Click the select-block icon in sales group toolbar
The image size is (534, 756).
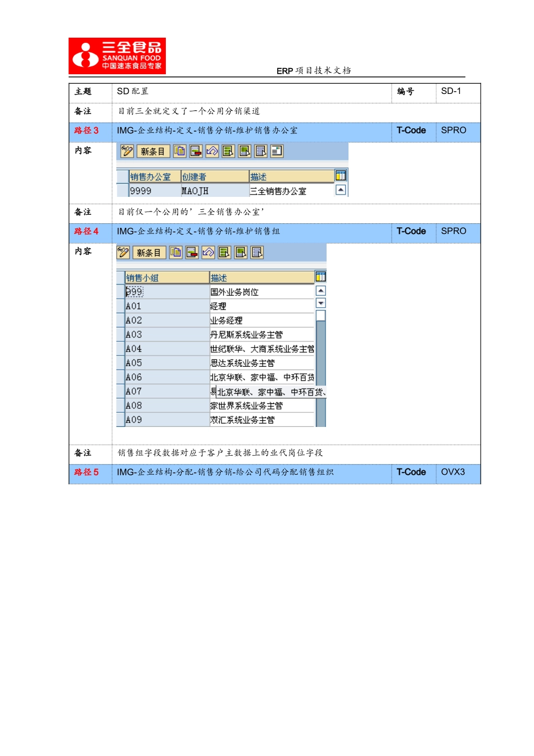click(x=241, y=253)
